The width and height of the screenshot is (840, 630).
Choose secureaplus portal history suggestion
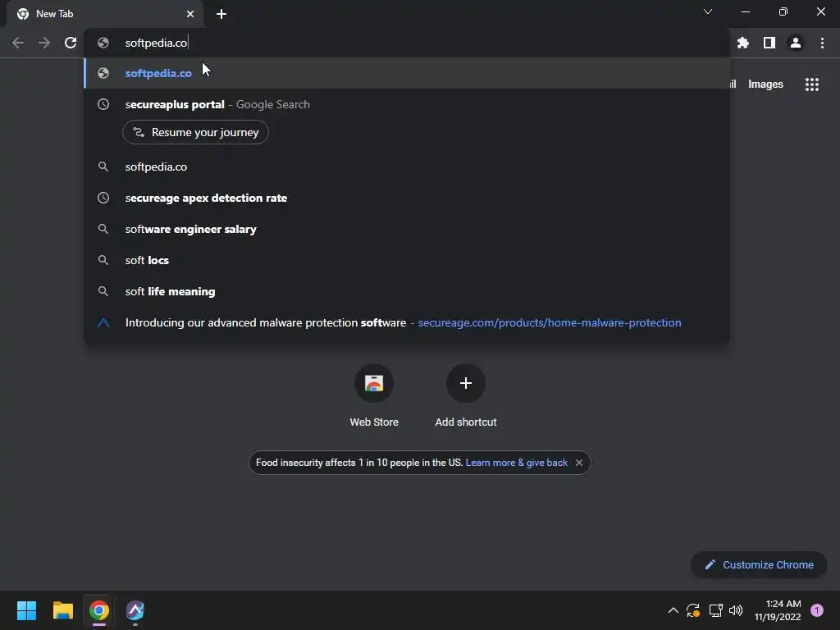point(407,104)
